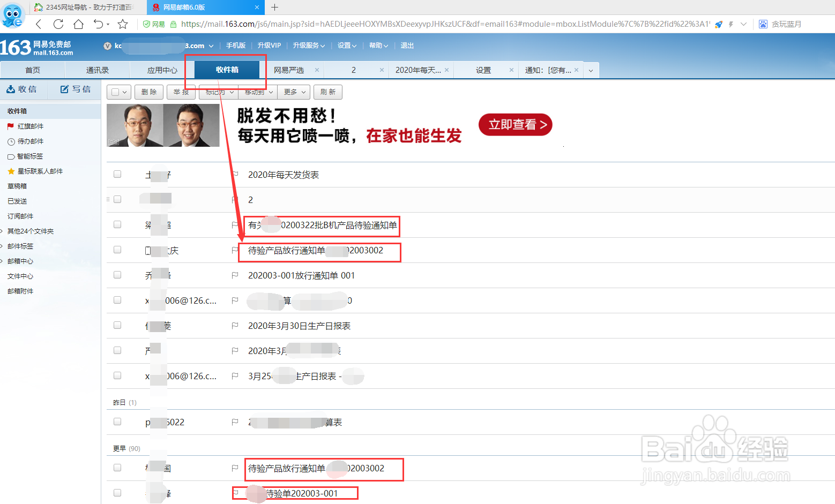Switch to the 首页 tab
This screenshot has height=504, width=835.
(x=33, y=70)
